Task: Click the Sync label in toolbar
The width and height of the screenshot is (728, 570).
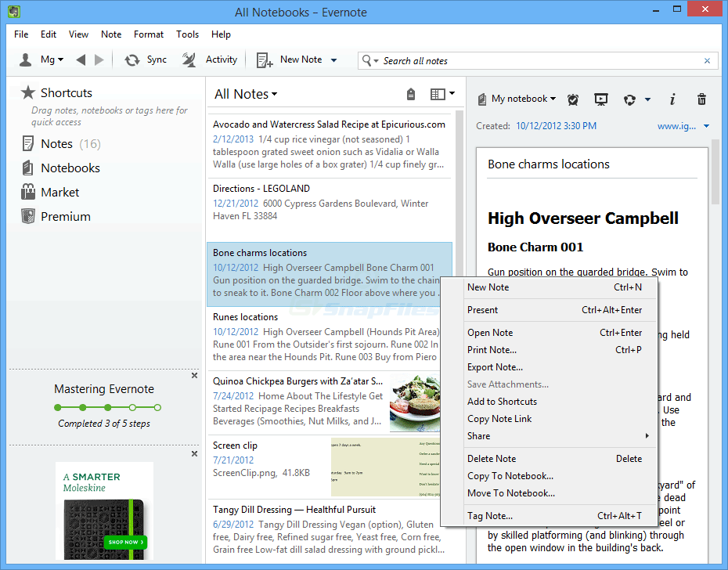Action: [x=157, y=60]
